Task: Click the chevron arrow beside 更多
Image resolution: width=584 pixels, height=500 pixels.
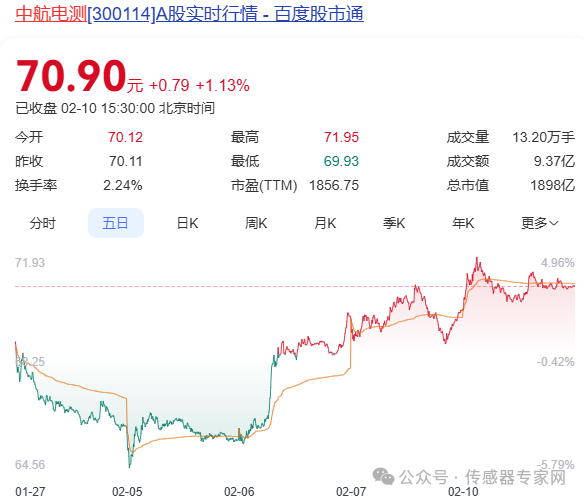Action: [554, 224]
